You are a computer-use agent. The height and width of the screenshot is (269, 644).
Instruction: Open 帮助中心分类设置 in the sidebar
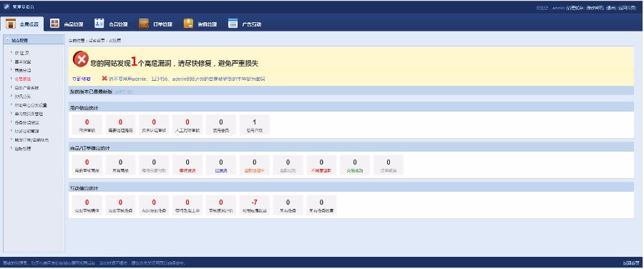tap(31, 105)
